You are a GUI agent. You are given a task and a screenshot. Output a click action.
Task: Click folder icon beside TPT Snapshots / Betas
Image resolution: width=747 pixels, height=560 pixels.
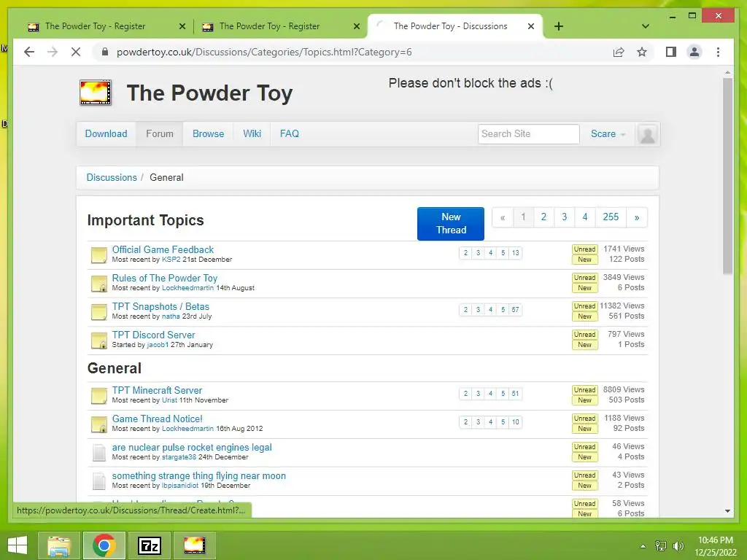99,312
